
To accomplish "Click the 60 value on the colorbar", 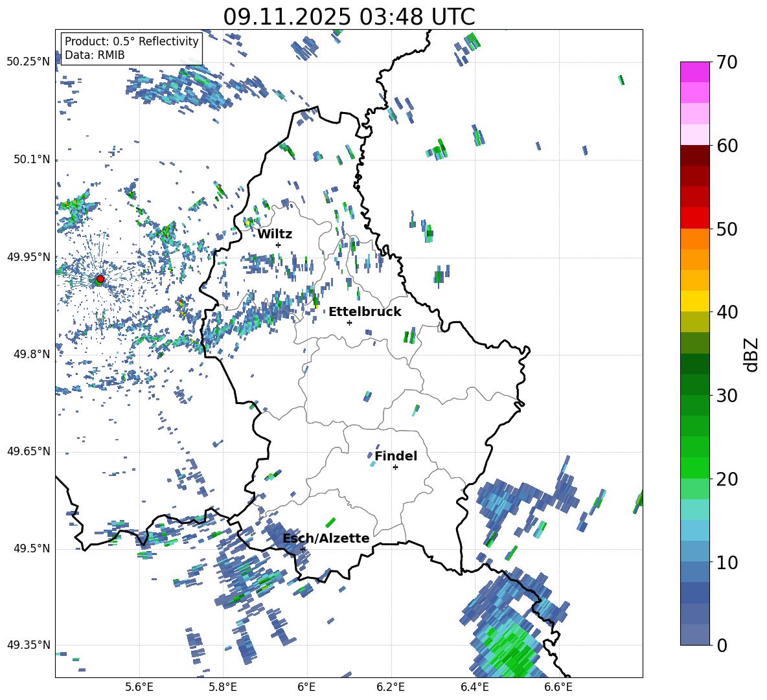I will [727, 146].
